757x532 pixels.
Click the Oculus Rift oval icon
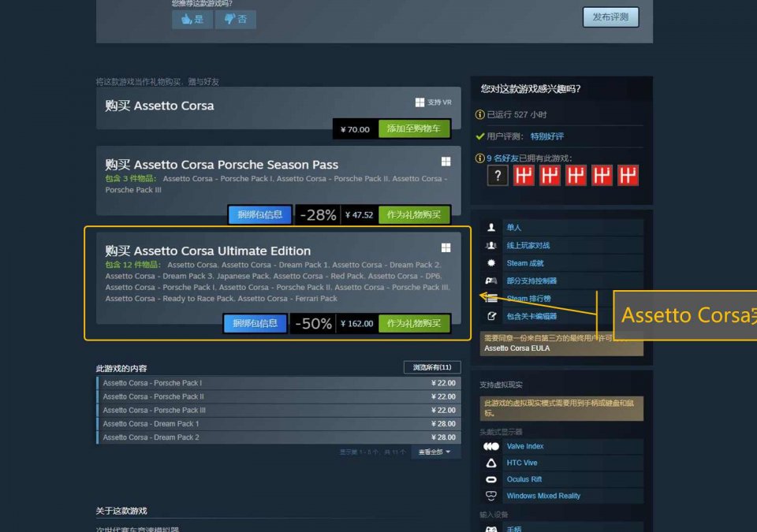coord(491,479)
